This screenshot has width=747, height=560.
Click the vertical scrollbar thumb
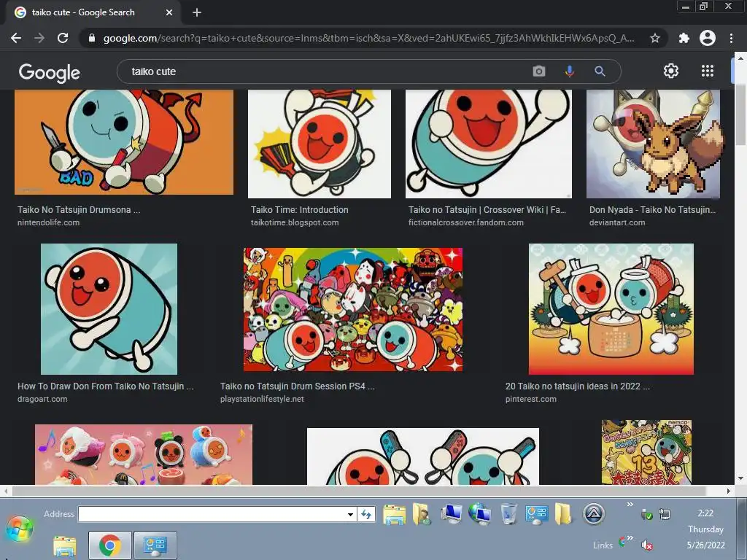point(740,114)
